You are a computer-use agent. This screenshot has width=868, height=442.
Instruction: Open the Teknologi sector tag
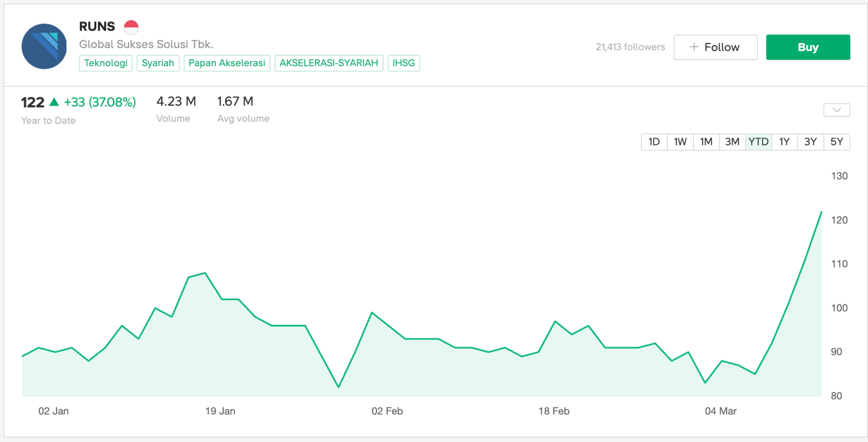(105, 63)
